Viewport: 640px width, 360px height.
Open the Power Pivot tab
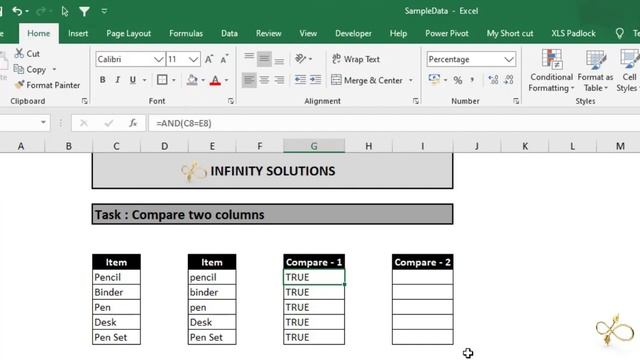point(447,33)
